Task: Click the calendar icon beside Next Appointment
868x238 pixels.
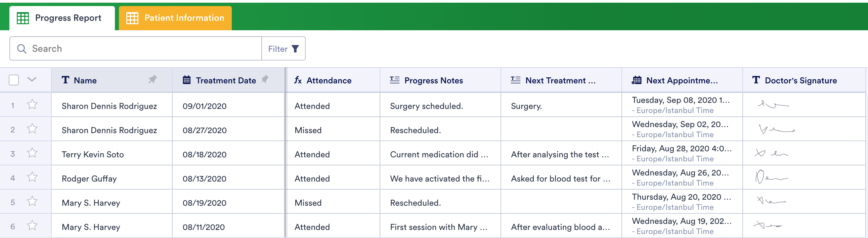Action: (637, 80)
